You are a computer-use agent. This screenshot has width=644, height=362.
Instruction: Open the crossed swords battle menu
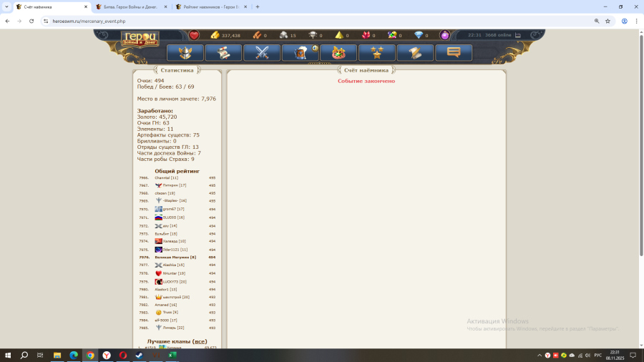point(261,53)
